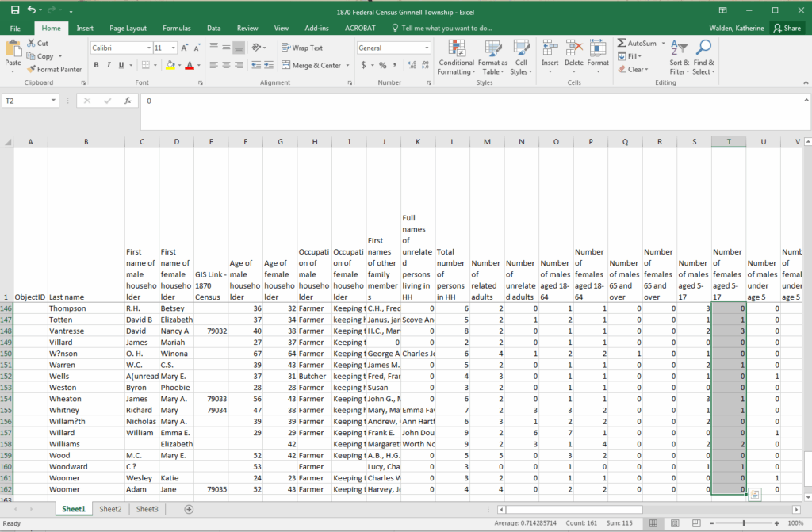Expand Merge & Center dropdown arrow
The height and width of the screenshot is (532, 812).
coord(347,65)
